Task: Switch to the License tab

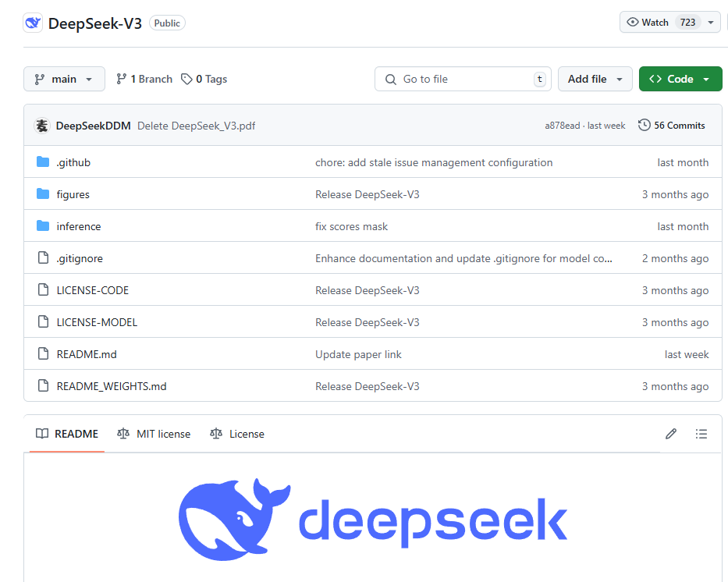Action: click(237, 434)
